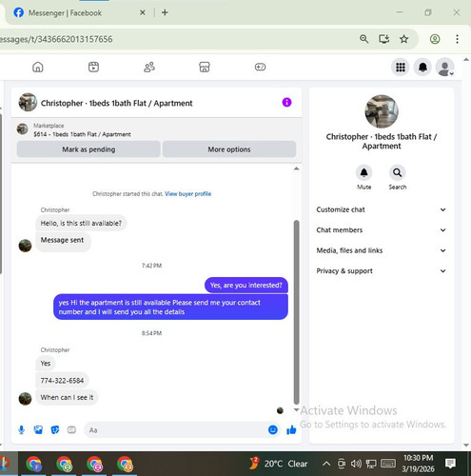The image size is (471, 476).
Task: Open the second Chrome taskbar icon
Action: 64,465
